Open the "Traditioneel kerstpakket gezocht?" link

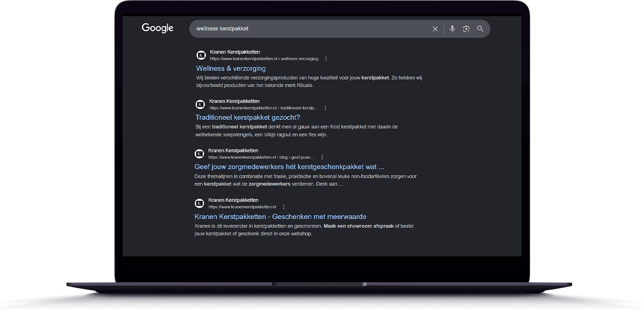[248, 118]
